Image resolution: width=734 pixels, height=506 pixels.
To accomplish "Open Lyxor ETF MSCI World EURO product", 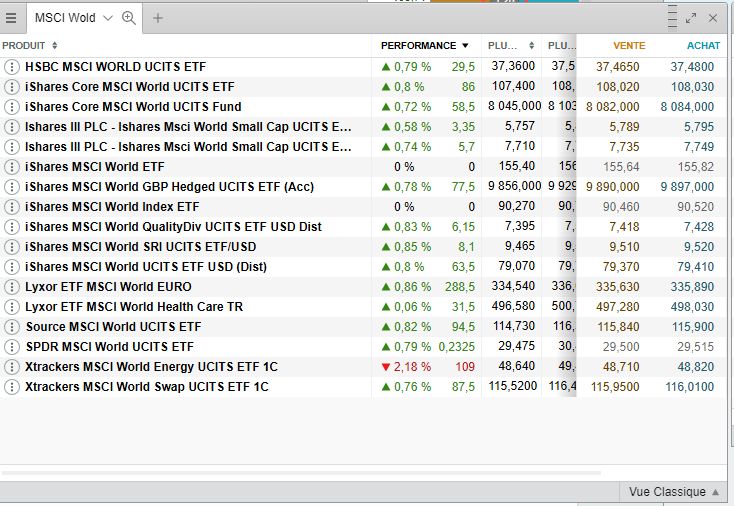I will click(108, 287).
